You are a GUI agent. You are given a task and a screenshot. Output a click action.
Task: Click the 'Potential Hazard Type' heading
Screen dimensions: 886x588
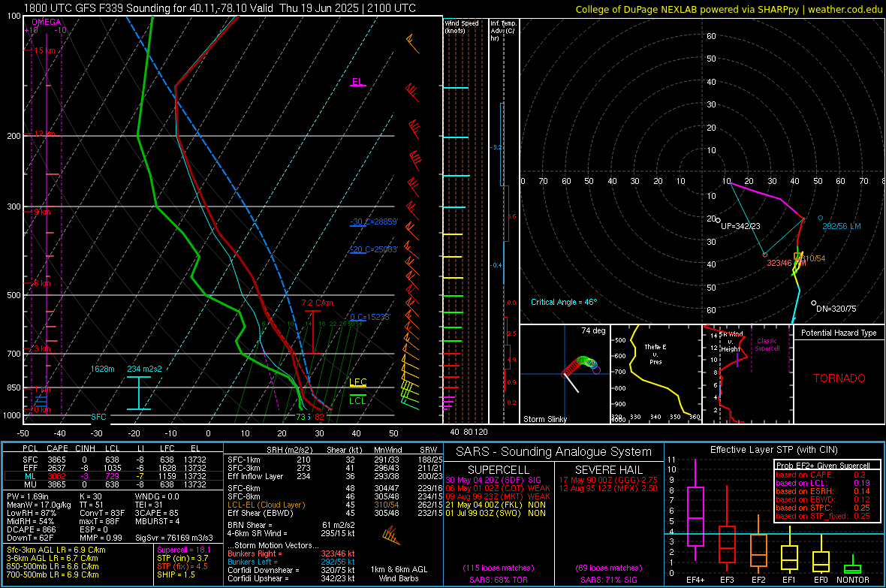pyautogui.click(x=839, y=333)
